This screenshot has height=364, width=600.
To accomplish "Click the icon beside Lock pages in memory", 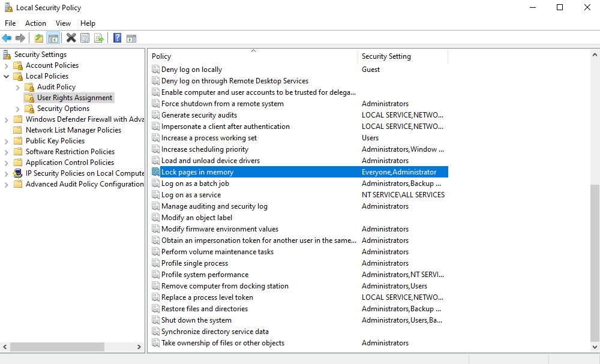I will click(155, 172).
